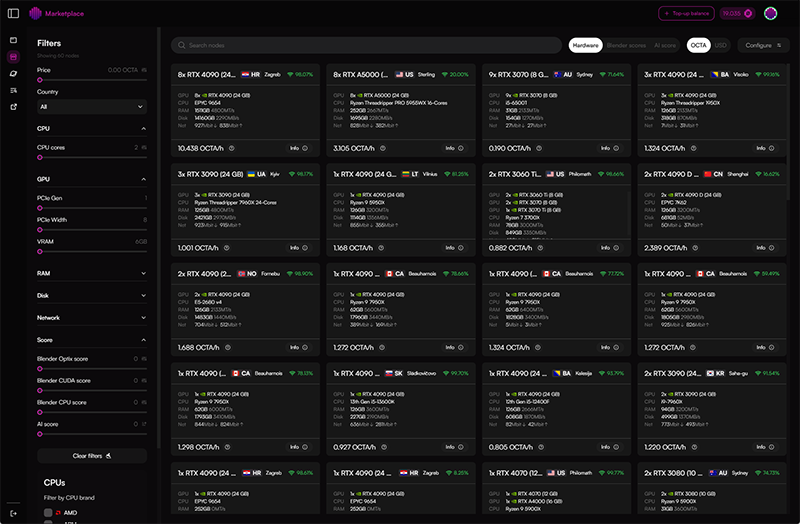Click the CPU cores slider handle
800x524 pixels.
(x=40, y=158)
